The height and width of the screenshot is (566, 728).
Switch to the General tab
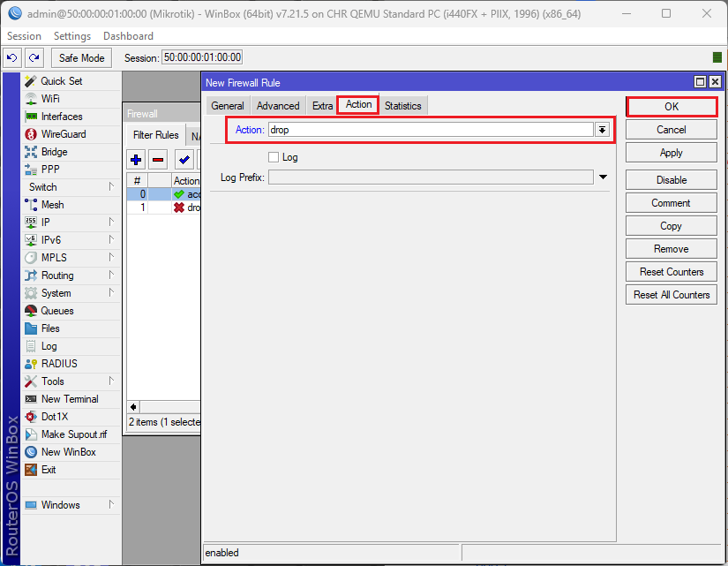pyautogui.click(x=228, y=106)
